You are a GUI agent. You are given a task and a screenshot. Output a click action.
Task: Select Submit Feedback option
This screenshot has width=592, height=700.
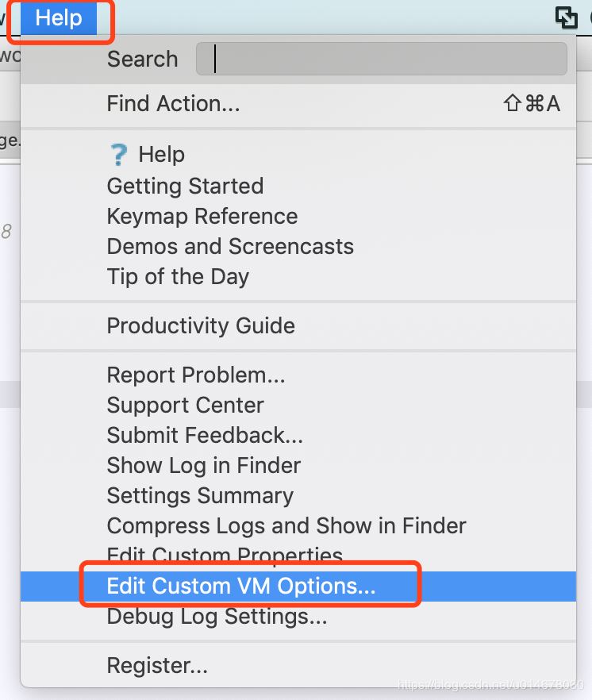pos(205,435)
